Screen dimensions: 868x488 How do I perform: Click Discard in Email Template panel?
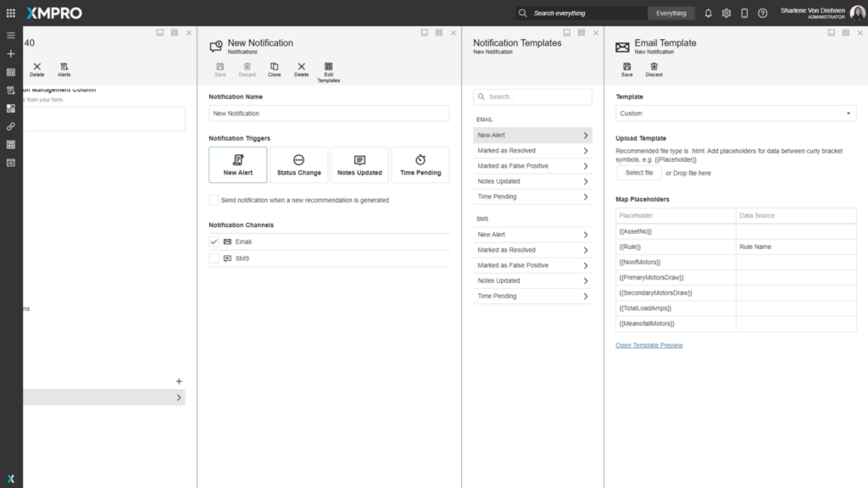[654, 69]
